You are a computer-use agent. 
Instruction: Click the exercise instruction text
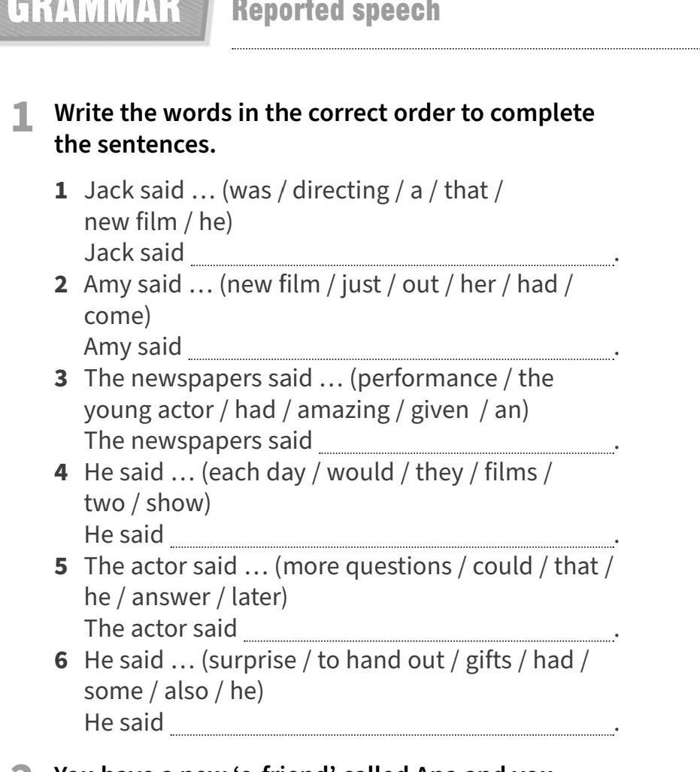(x=324, y=129)
